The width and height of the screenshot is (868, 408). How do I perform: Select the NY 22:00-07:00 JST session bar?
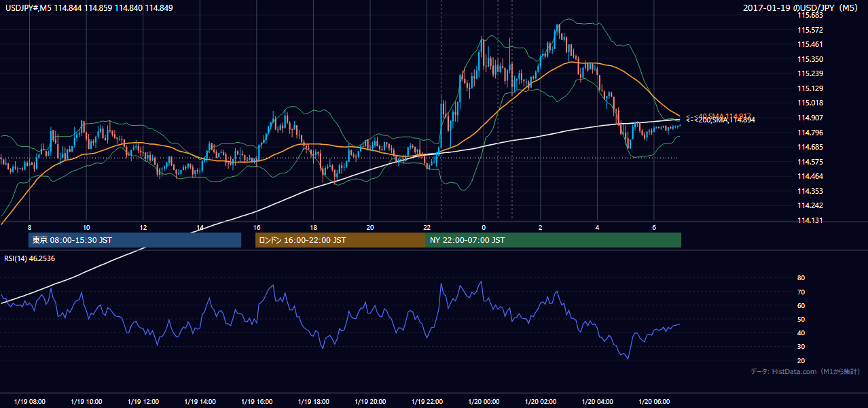(554, 240)
